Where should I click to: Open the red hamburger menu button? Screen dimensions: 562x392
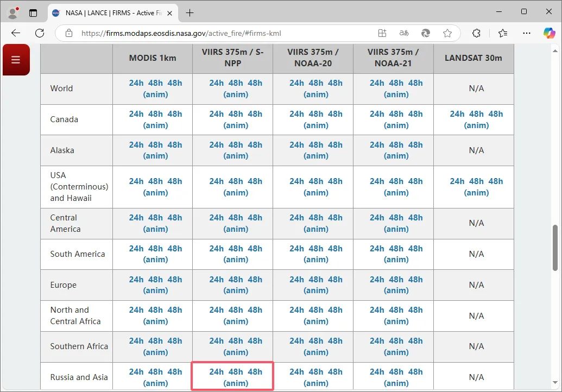point(16,60)
